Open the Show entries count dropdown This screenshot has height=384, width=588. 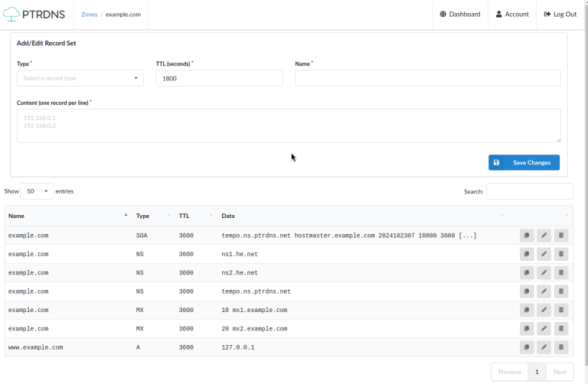point(37,191)
